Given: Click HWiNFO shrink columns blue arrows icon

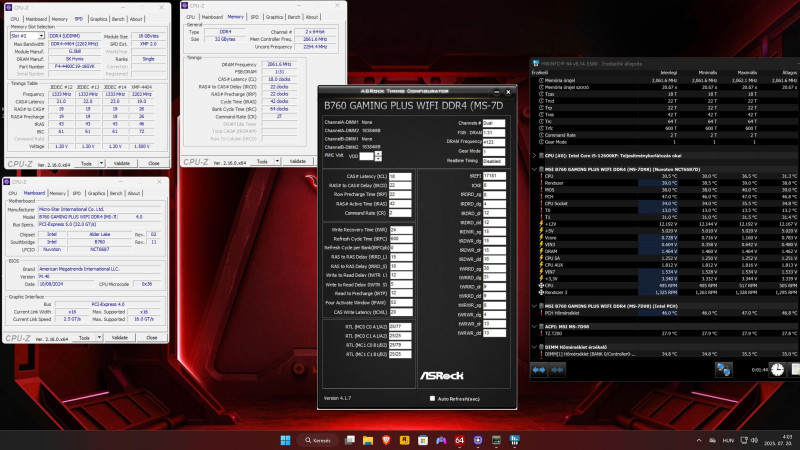Looking at the screenshot, I should click(x=557, y=370).
